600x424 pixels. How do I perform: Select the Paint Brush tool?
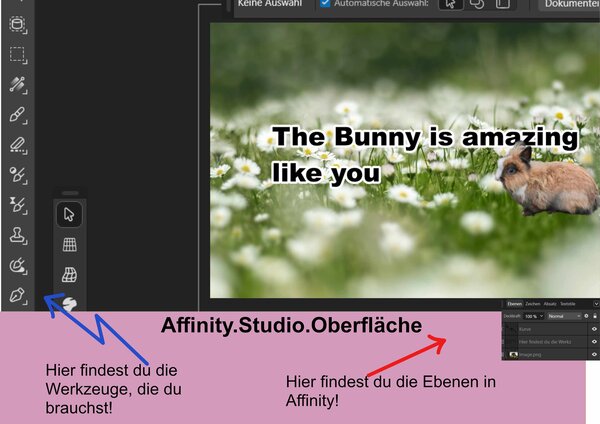(17, 115)
